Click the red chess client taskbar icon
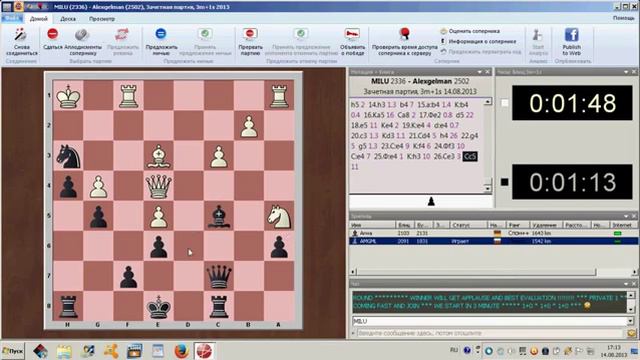 coord(204,351)
